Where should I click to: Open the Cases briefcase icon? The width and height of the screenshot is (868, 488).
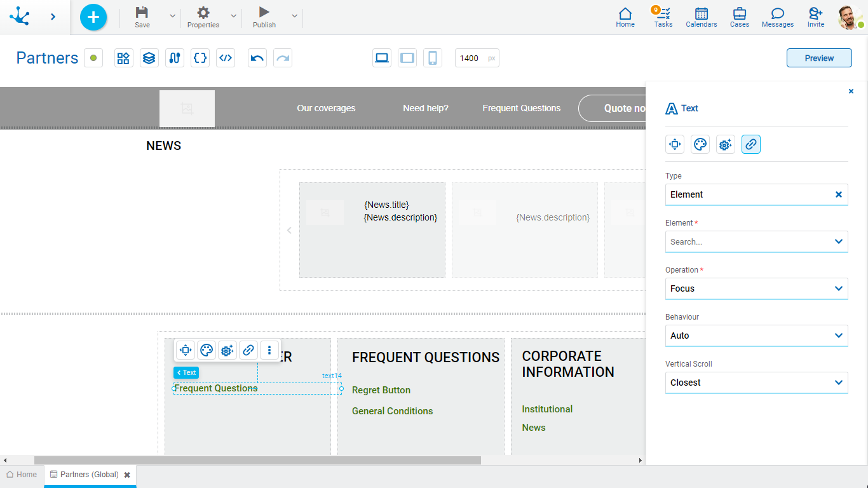pos(740,17)
